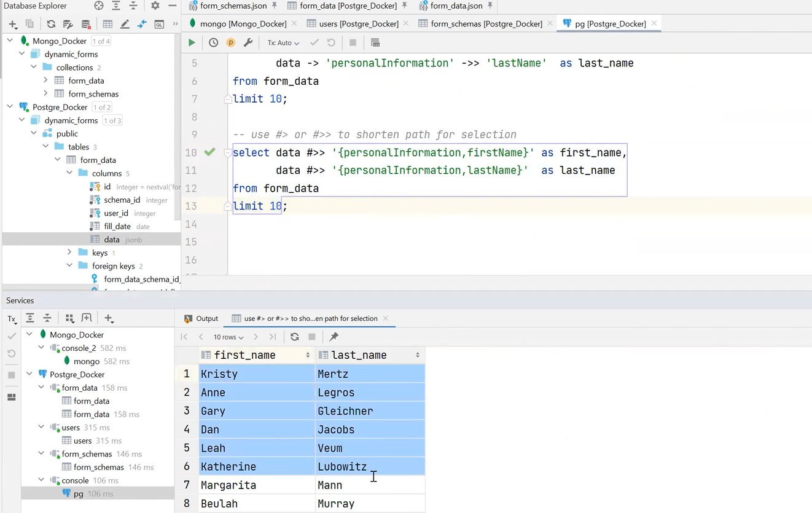Go to the next page of results
This screenshot has height=513, width=812.
coord(256,337)
